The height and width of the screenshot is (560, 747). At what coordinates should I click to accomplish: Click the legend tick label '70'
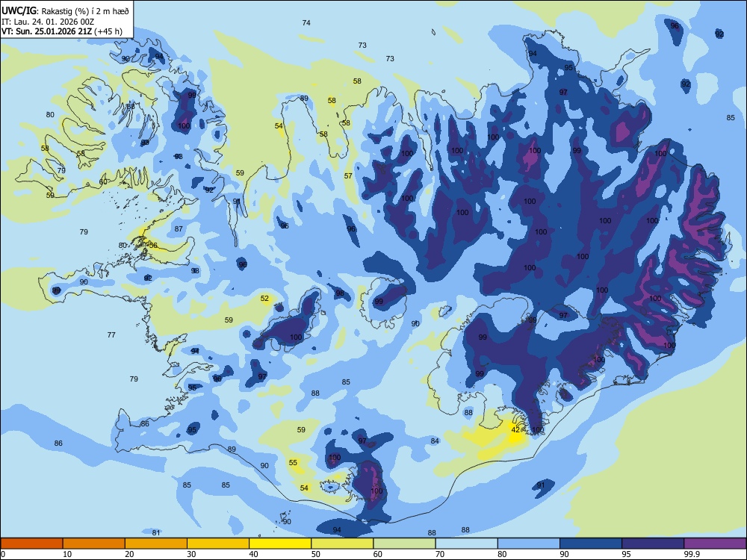pyautogui.click(x=440, y=554)
